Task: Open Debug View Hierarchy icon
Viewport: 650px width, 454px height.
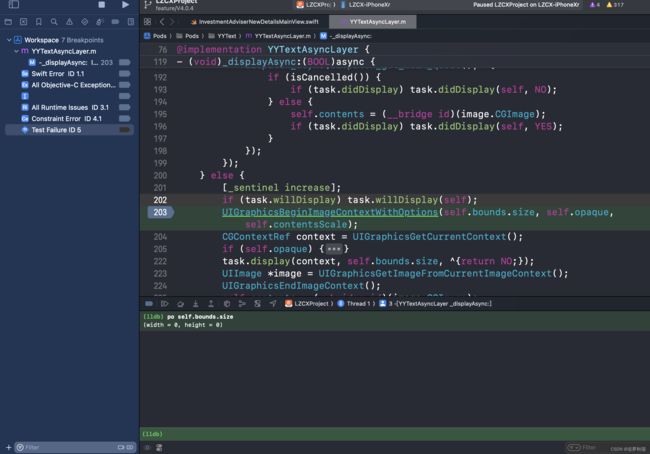Action: pos(227,304)
